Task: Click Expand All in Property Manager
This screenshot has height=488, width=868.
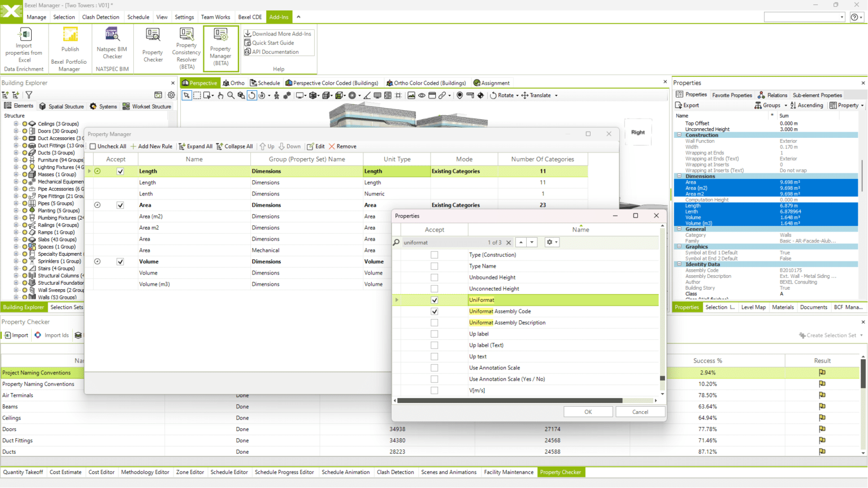Action: [x=196, y=146]
